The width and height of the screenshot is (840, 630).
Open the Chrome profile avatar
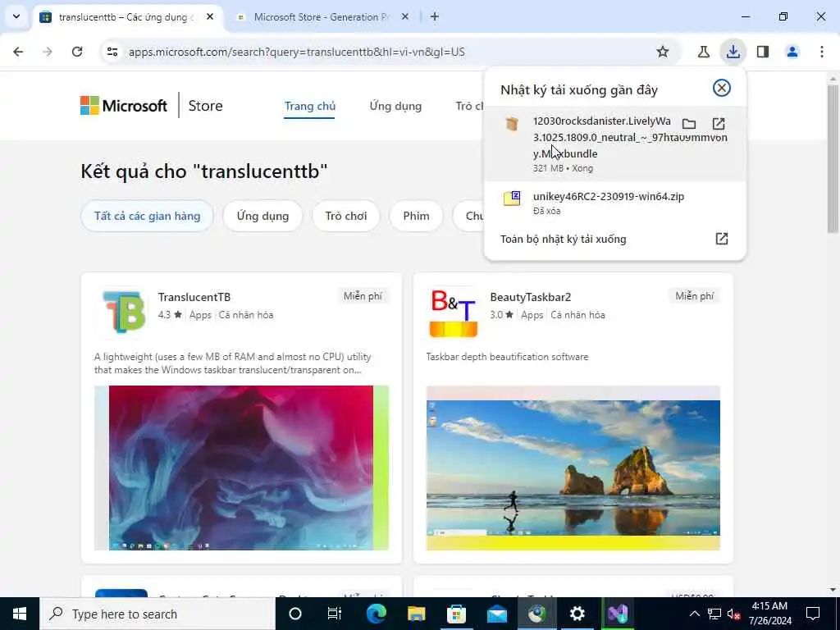pos(792,52)
